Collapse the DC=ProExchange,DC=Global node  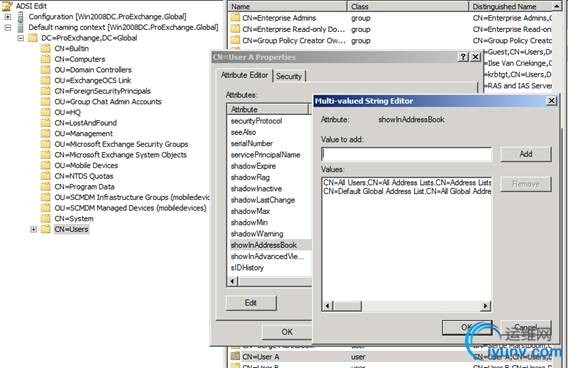(21, 38)
